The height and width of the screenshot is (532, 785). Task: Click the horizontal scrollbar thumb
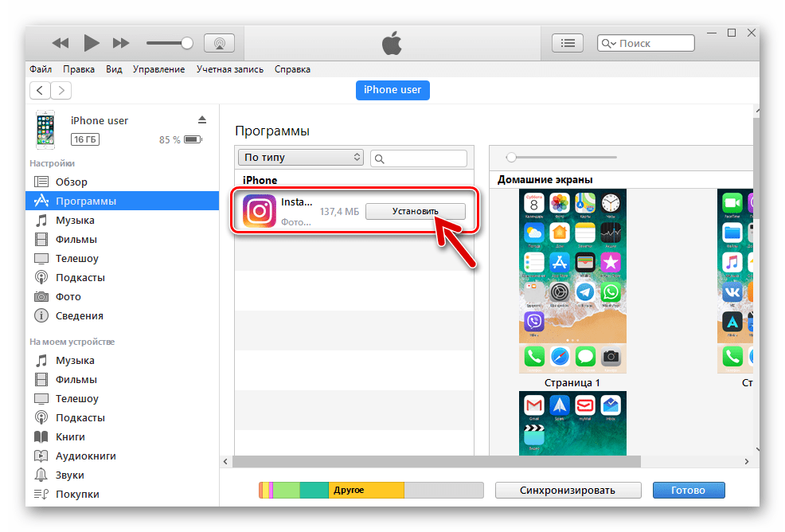point(436,461)
